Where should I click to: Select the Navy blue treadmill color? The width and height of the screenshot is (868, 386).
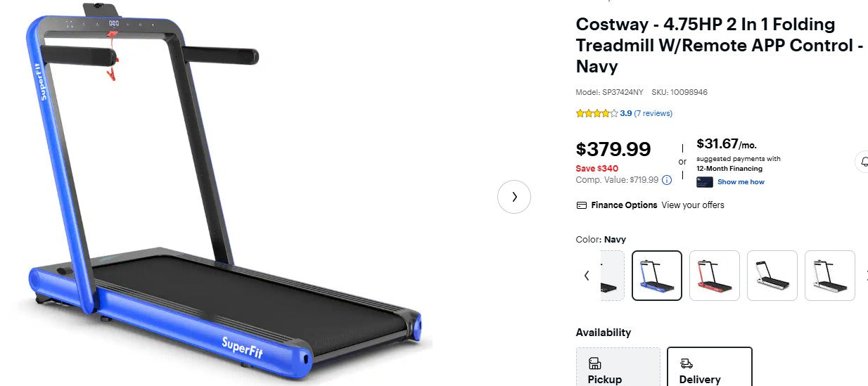[657, 276]
